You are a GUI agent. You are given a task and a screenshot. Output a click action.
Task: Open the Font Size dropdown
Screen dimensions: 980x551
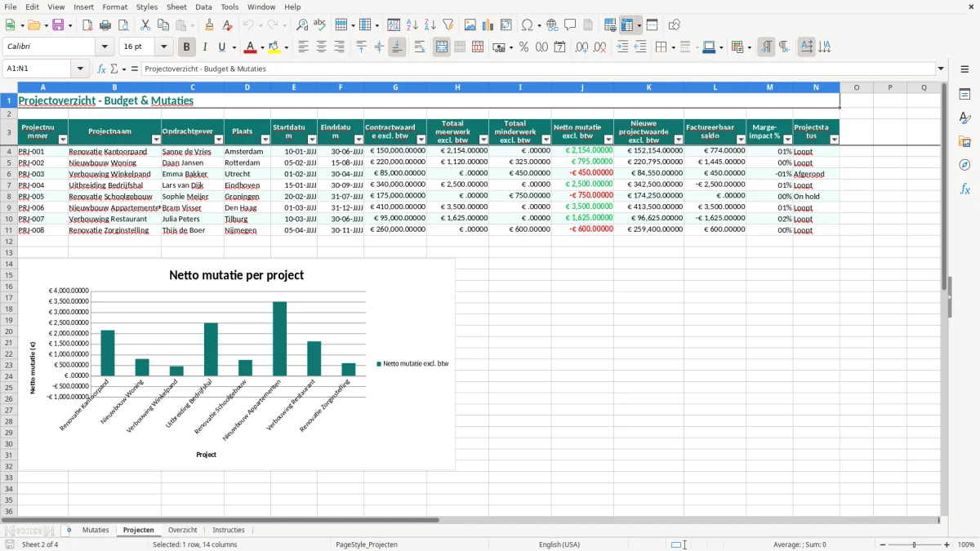164,47
